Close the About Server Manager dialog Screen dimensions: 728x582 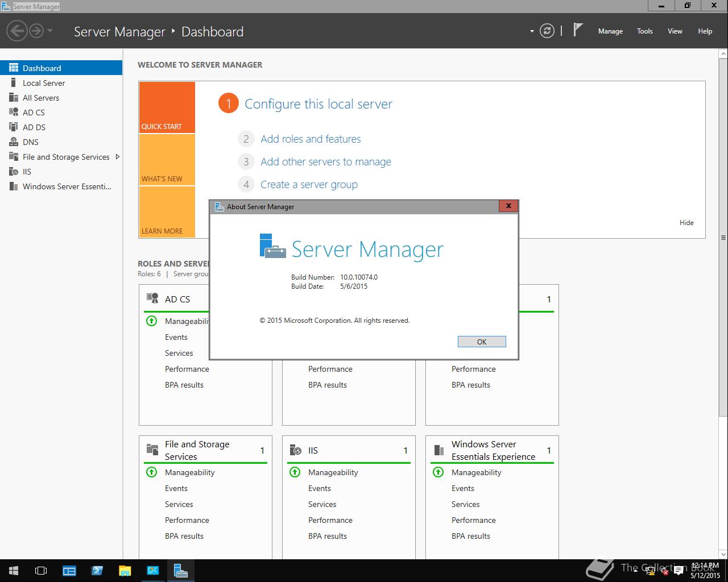click(x=508, y=206)
